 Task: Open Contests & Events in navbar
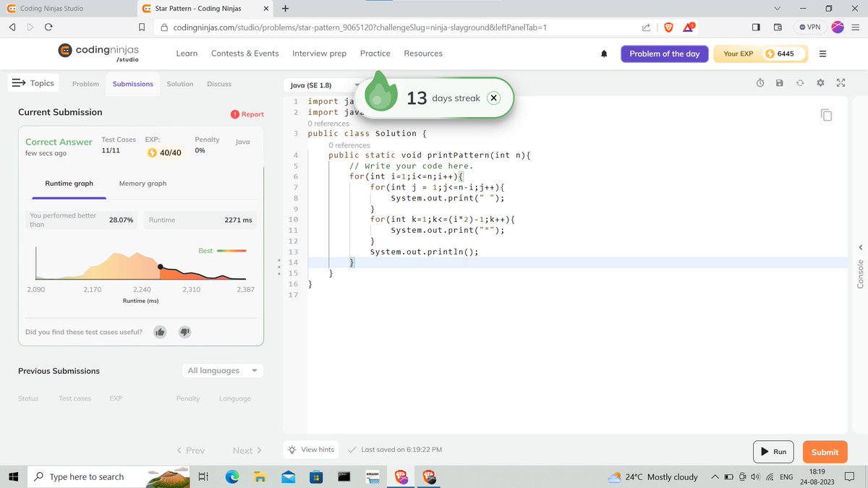pyautogui.click(x=245, y=53)
